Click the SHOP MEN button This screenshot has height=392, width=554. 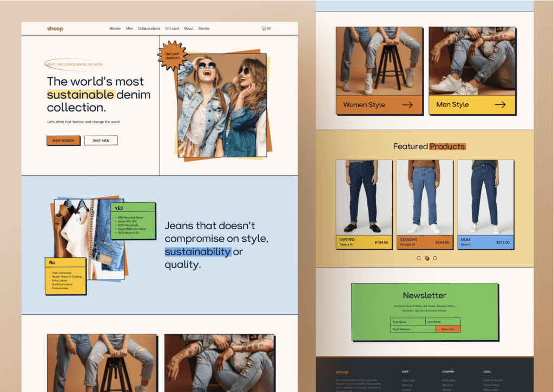(101, 141)
